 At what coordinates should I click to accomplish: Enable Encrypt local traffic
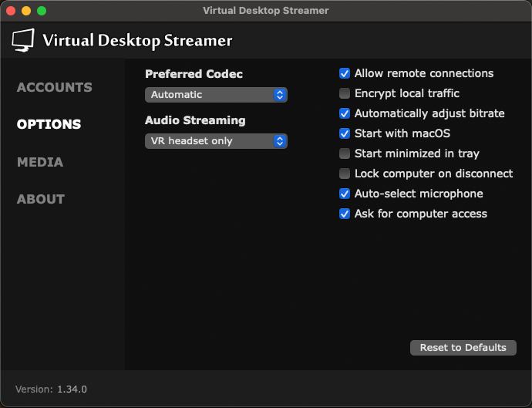pyautogui.click(x=345, y=93)
